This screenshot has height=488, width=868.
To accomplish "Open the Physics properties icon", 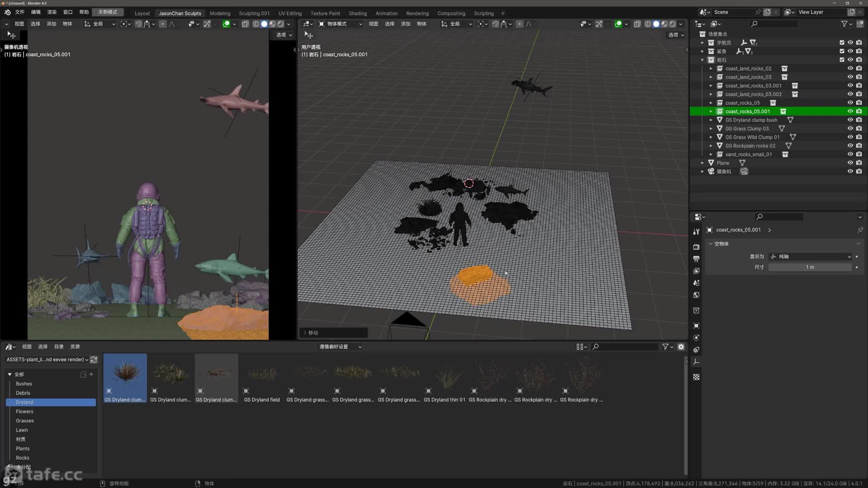I will pyautogui.click(x=696, y=338).
